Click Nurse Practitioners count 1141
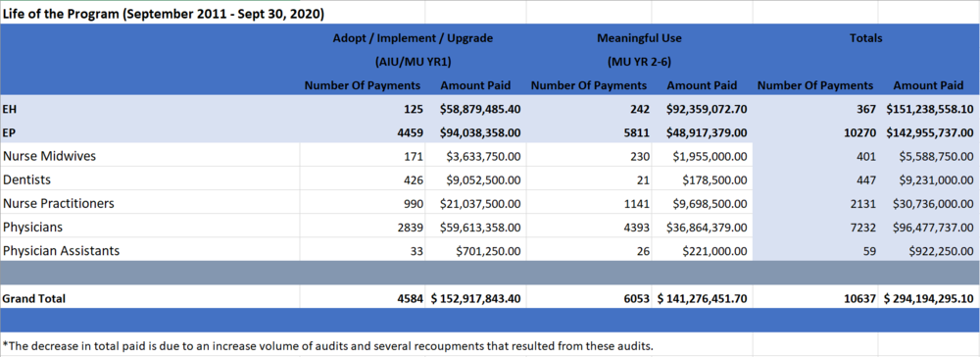This screenshot has height=357, width=980. [637, 204]
